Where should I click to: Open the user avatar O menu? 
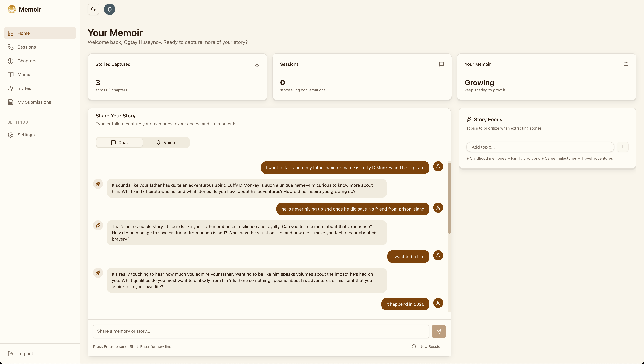pyautogui.click(x=109, y=9)
